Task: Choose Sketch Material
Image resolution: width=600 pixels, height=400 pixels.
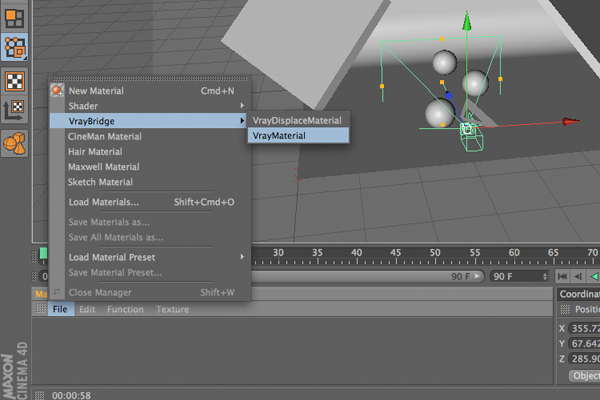Action: click(x=150, y=182)
